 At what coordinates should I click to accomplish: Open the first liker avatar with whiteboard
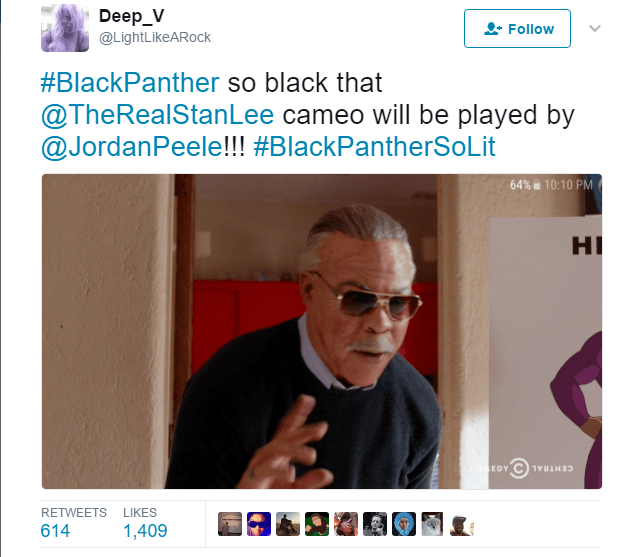230,524
